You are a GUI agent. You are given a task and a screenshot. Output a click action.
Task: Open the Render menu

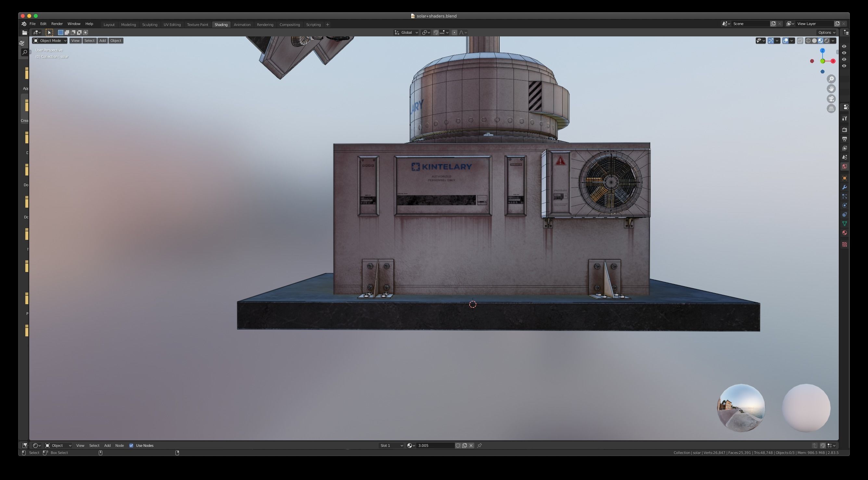point(57,24)
